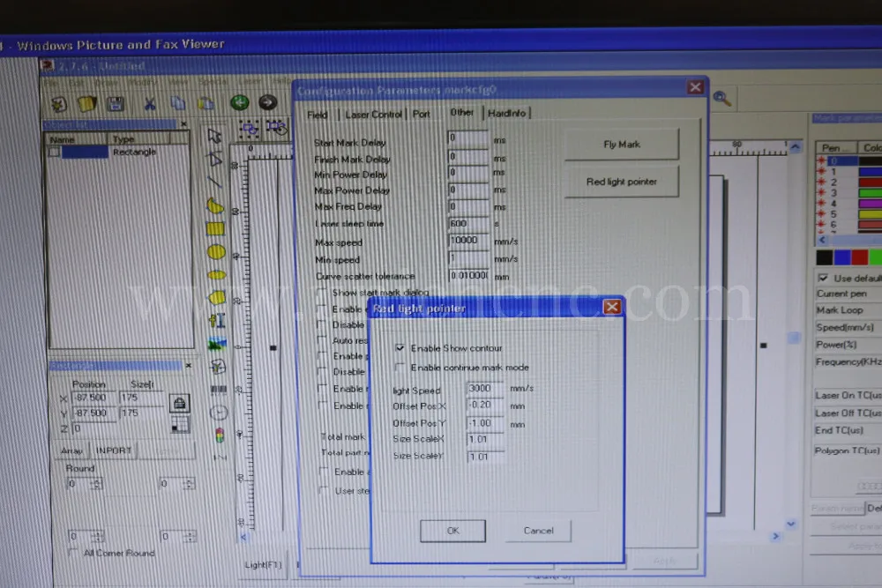Click the magnifier zoom icon
This screenshot has width=882, height=588.
(721, 99)
